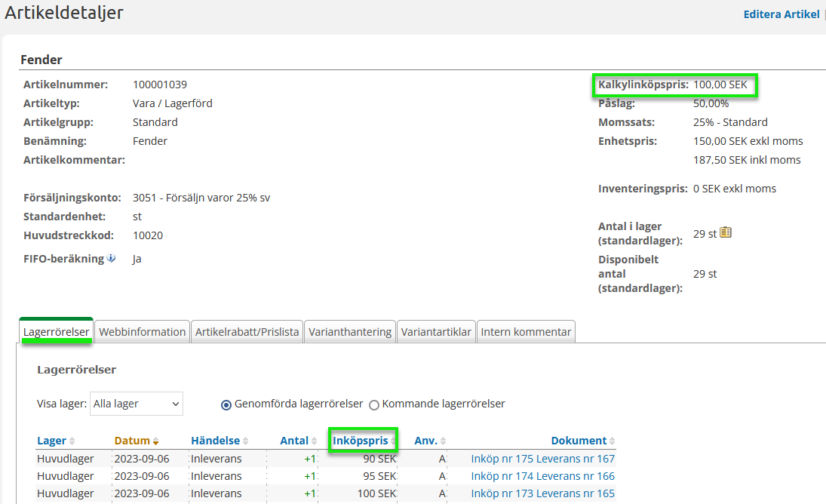Select the Variantartiklar tab

(437, 332)
